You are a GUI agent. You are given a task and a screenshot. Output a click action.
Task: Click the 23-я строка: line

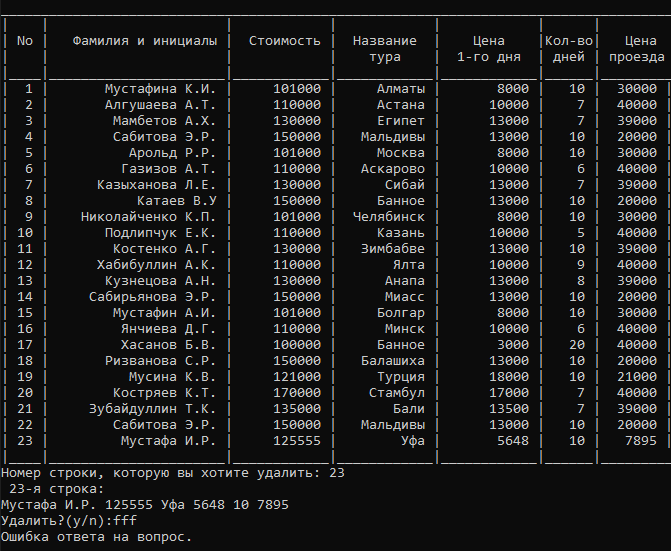(x=56, y=489)
